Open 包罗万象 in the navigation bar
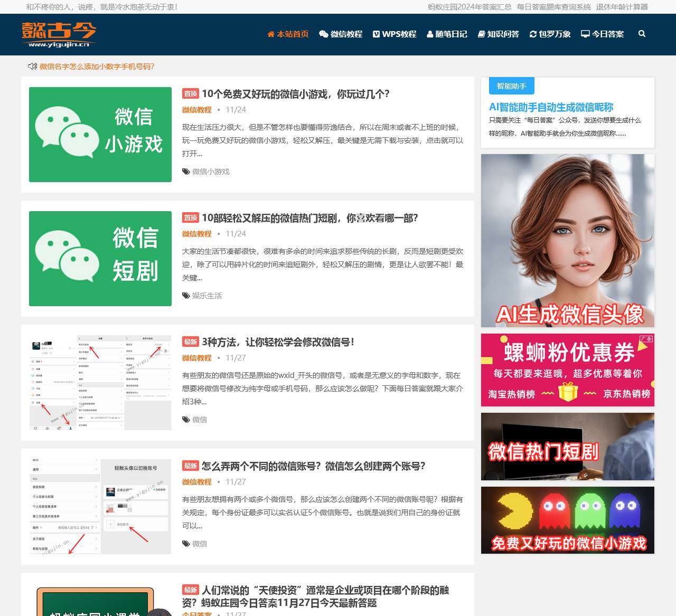Screen dimensions: 676x616 (x=550, y=34)
